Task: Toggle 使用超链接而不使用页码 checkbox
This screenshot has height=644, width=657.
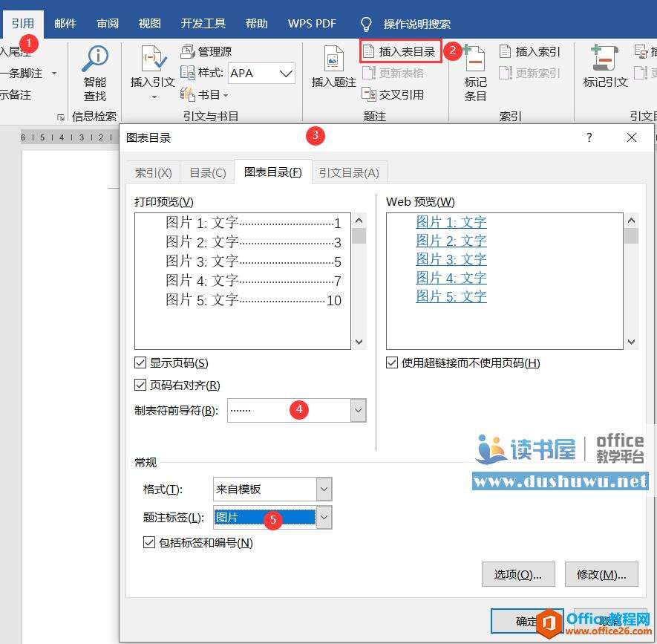Action: (390, 362)
